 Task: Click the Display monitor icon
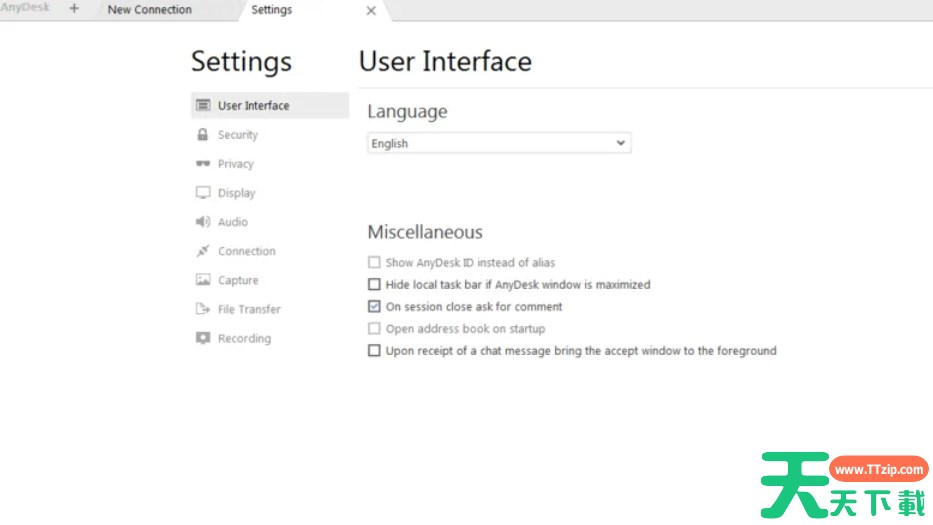tap(203, 193)
